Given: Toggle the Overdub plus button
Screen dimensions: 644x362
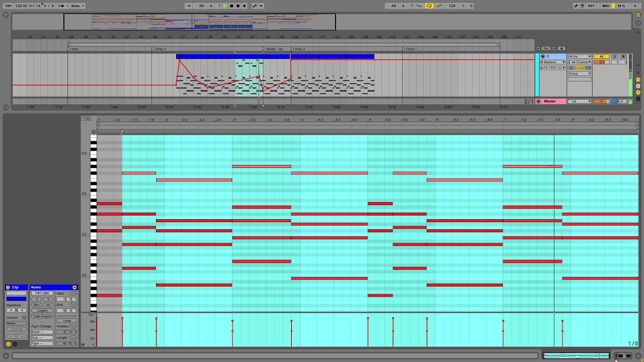Looking at the screenshot, I should coord(245,6).
